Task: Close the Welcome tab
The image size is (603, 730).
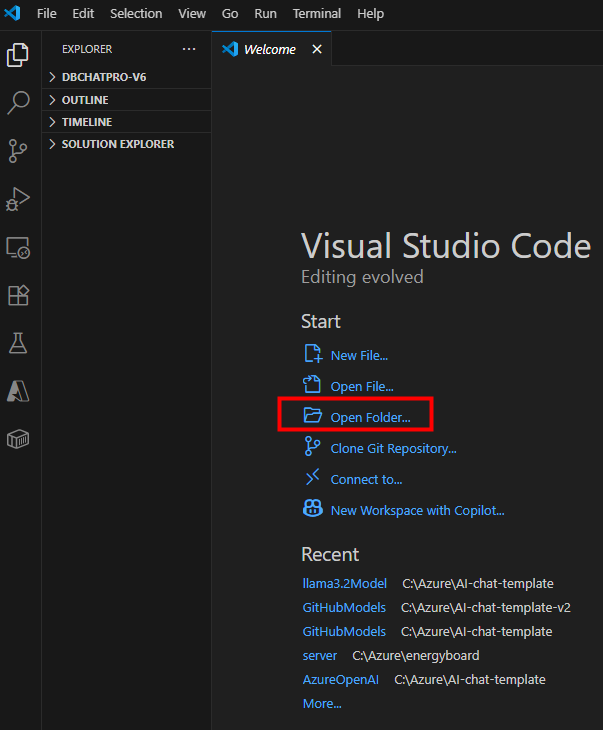Action: pyautogui.click(x=317, y=49)
